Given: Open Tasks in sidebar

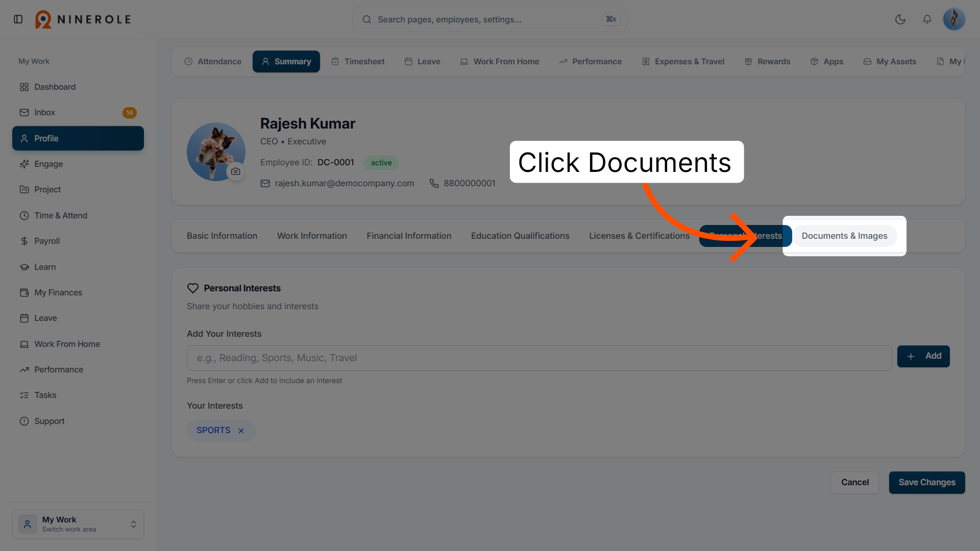Looking at the screenshot, I should click(78, 395).
